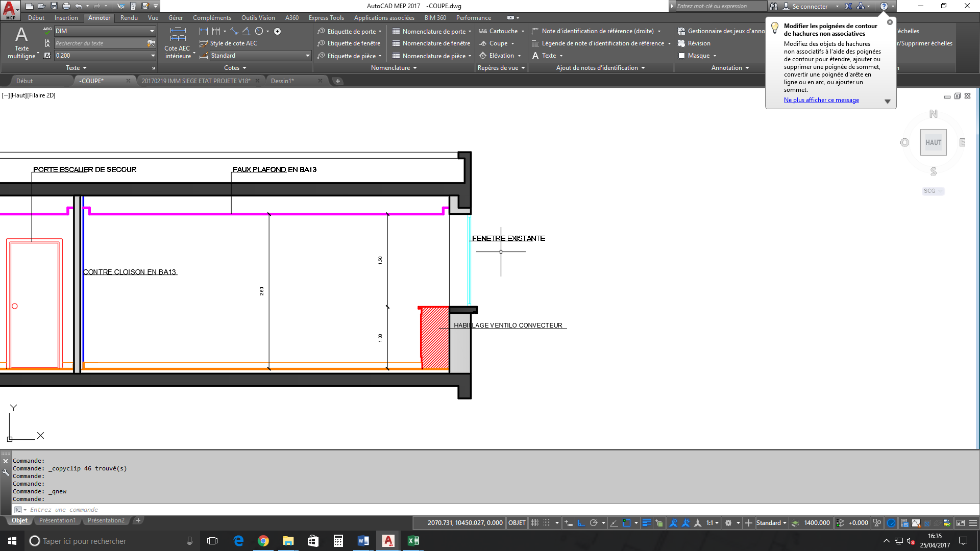Expand the Cotes panel

point(235,68)
